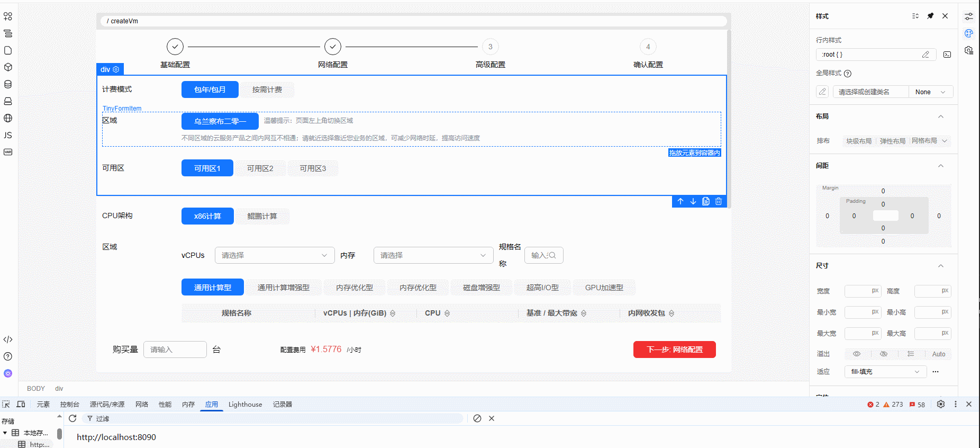Click the purple robot assistant icon
Image resolution: width=980 pixels, height=448 pixels.
pyautogui.click(x=8, y=373)
